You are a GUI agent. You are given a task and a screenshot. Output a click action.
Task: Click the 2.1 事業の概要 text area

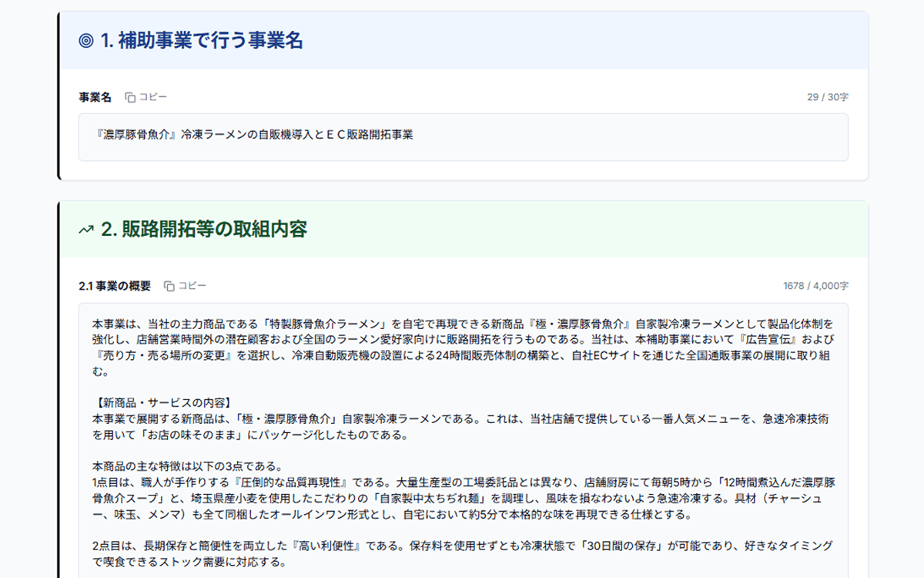(462, 424)
